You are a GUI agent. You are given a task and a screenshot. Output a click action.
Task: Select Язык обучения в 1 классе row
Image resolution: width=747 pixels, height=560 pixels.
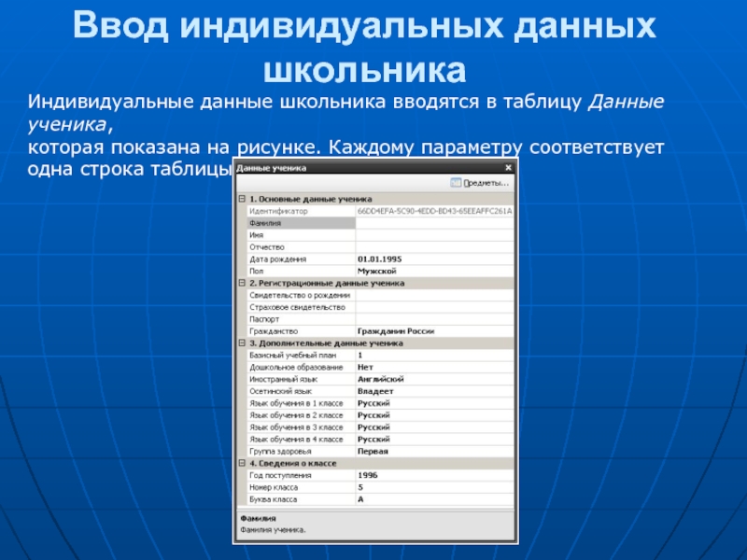click(296, 403)
